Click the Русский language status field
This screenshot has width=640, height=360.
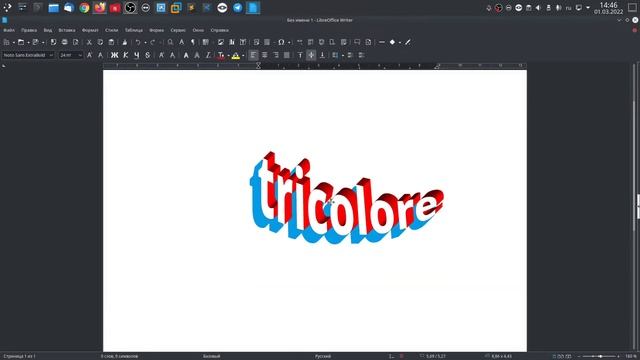323,356
